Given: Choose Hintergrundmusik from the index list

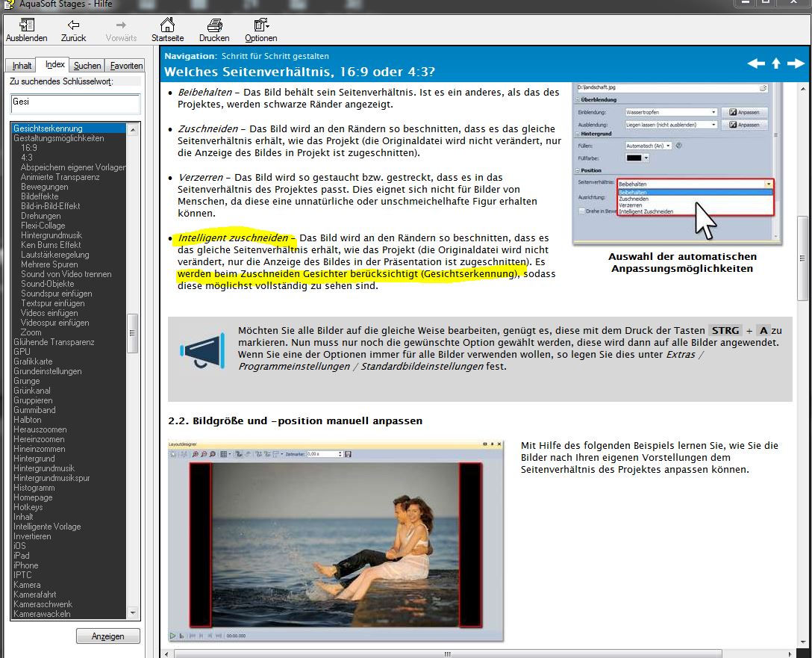Looking at the screenshot, I should pos(44,468).
